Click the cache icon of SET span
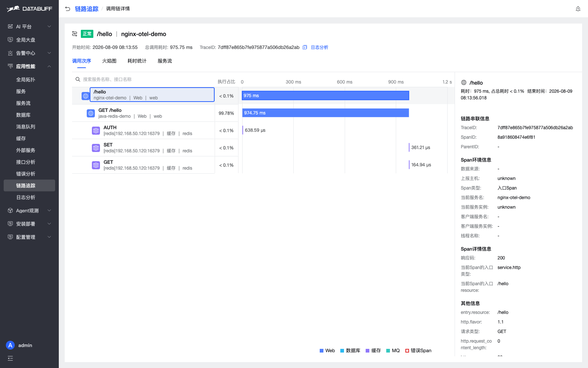The height and width of the screenshot is (368, 588). pos(96,148)
